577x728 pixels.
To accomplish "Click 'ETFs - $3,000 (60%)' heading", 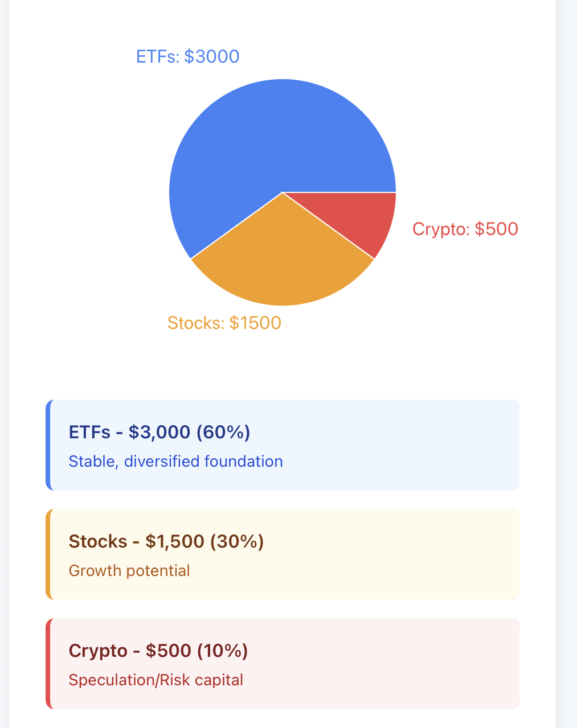I will 159,432.
